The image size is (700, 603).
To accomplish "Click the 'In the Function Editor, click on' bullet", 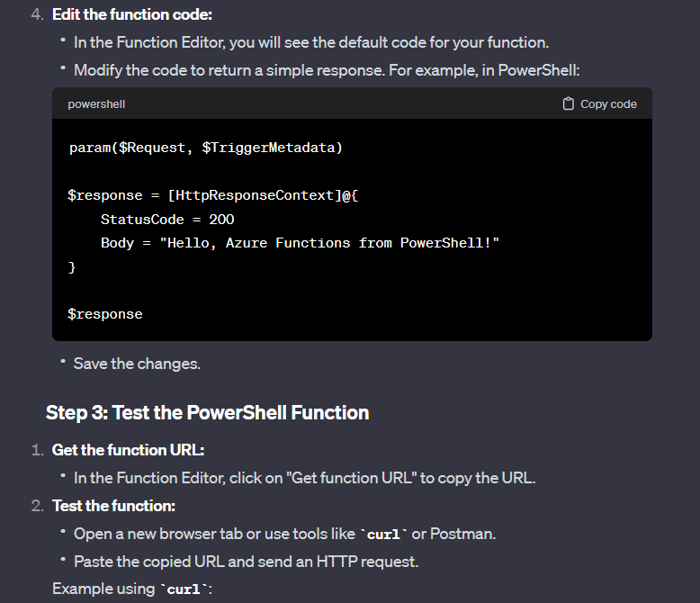I will tap(304, 478).
